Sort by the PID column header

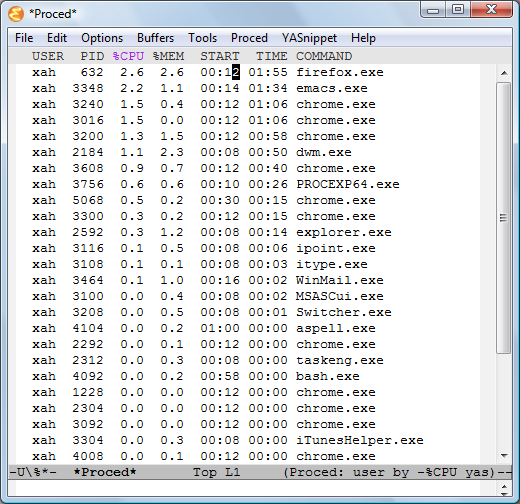point(92,56)
